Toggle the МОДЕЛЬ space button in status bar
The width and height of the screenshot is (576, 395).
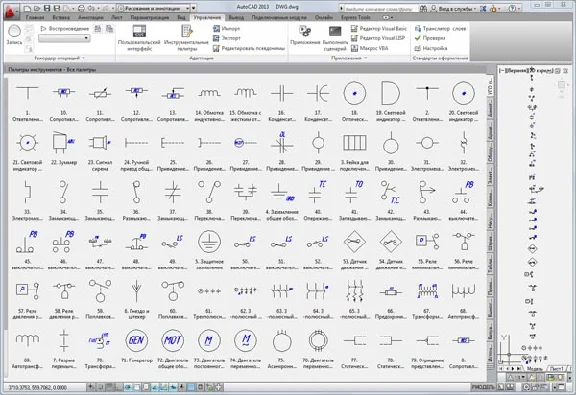pyautogui.click(x=482, y=387)
